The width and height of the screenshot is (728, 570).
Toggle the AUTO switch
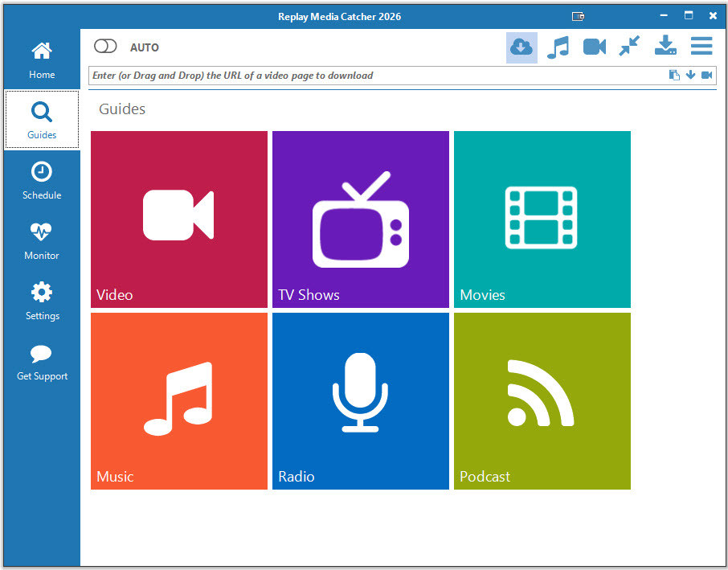pyautogui.click(x=106, y=47)
